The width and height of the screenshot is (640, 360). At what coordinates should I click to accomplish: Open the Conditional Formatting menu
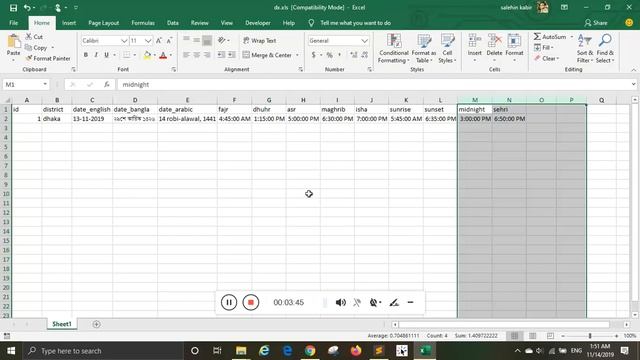coord(393,49)
